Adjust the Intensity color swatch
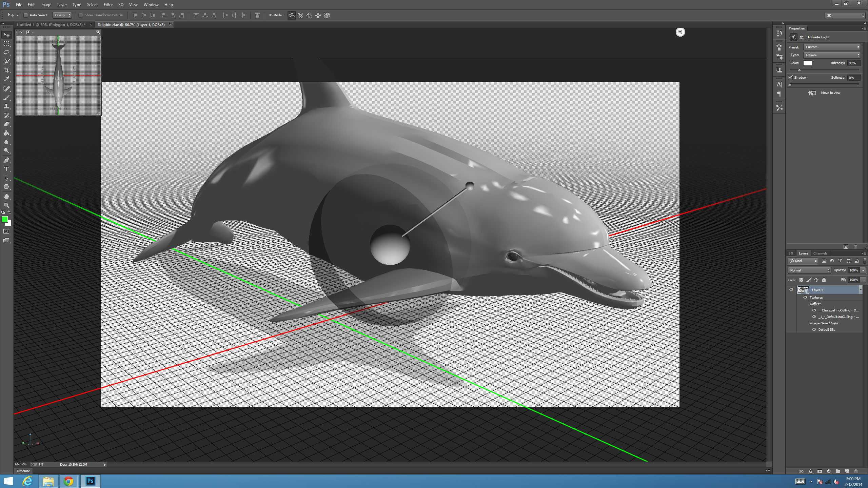Viewport: 868px width, 488px height. pyautogui.click(x=808, y=63)
